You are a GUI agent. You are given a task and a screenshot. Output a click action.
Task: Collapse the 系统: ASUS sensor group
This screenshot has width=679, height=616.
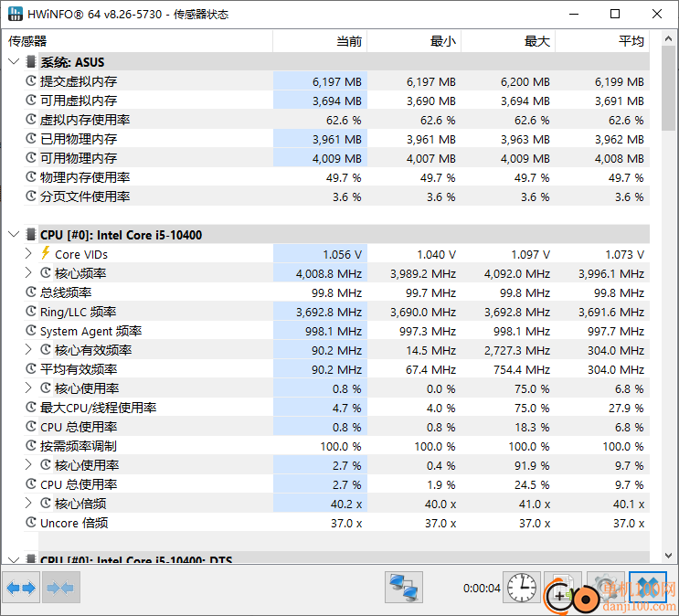14,61
